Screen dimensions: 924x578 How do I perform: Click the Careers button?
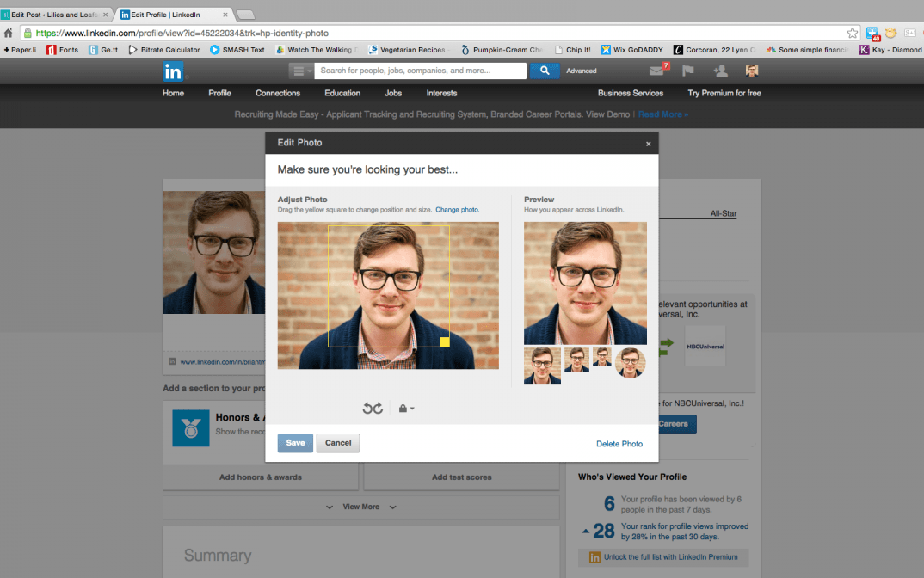tap(677, 424)
